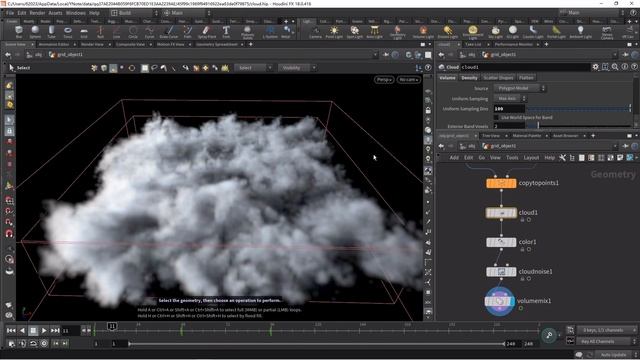
Task: Open the No cam camera dropdown
Action: pyautogui.click(x=409, y=80)
